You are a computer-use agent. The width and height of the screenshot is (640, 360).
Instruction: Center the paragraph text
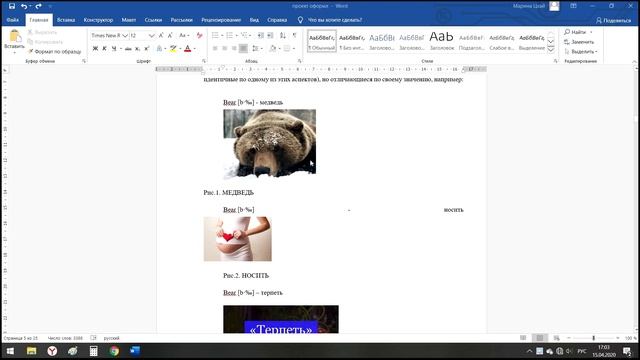pyautogui.click(x=224, y=49)
